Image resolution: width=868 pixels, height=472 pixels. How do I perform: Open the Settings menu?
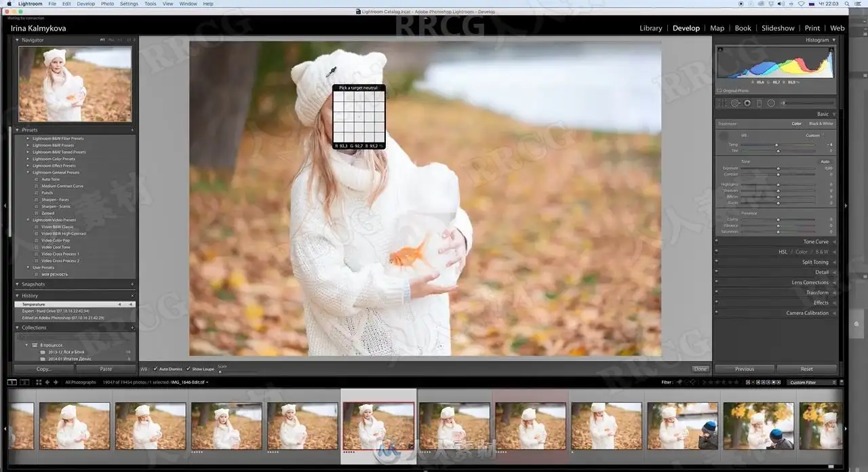129,3
